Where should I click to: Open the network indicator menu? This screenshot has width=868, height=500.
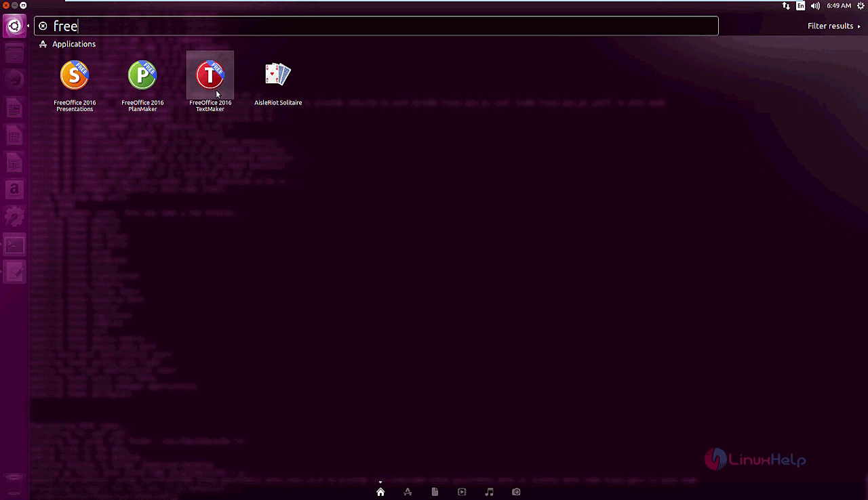786,5
